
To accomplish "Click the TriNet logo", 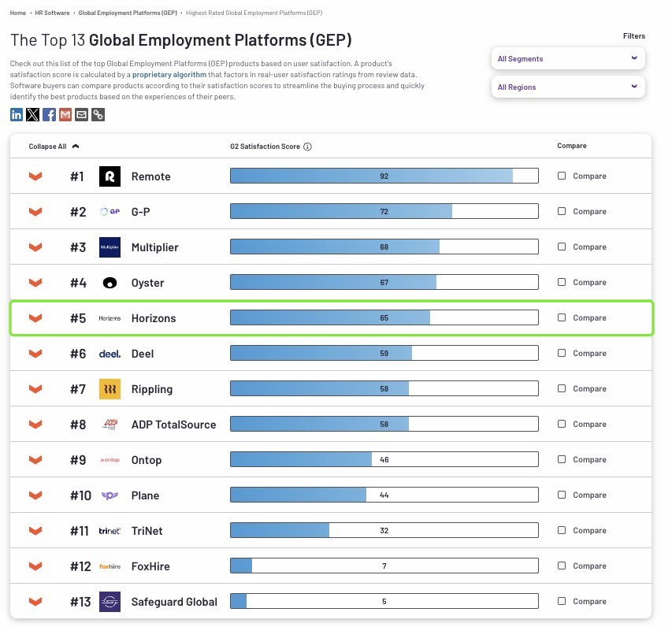I will (110, 531).
